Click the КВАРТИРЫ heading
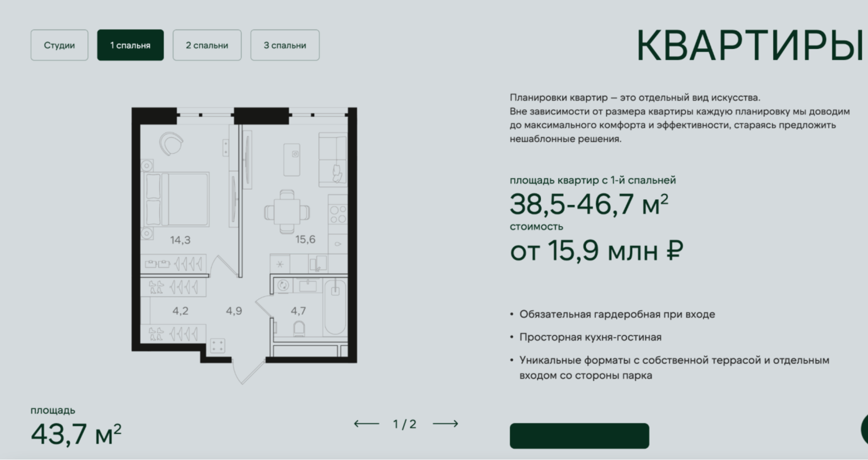This screenshot has width=868, height=460. point(750,46)
